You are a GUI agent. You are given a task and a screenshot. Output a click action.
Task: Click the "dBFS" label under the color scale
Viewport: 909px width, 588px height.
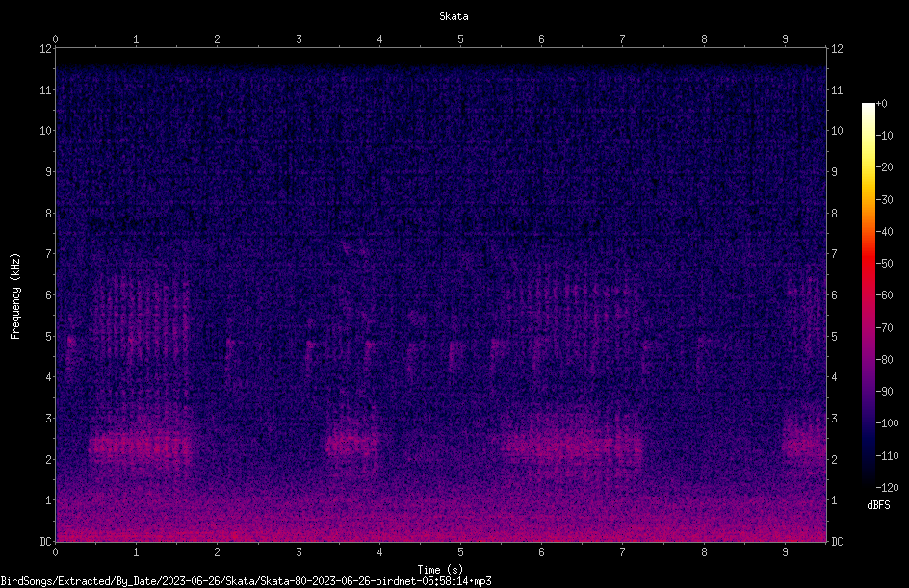pos(878,505)
